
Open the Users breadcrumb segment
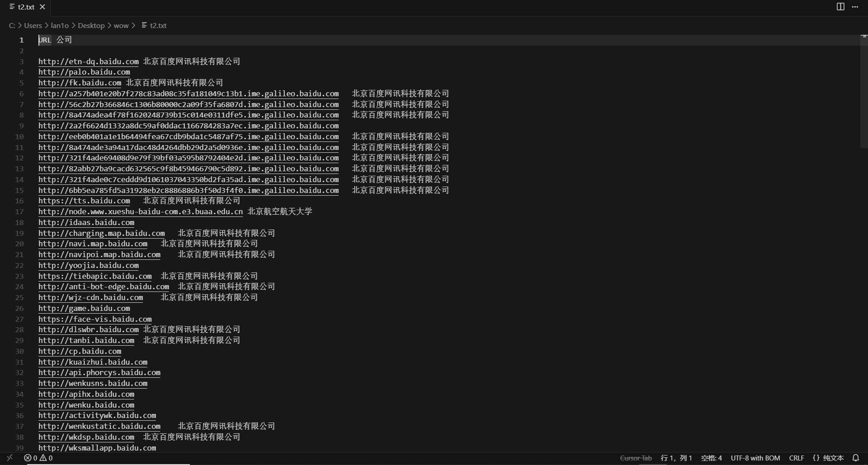tap(33, 25)
